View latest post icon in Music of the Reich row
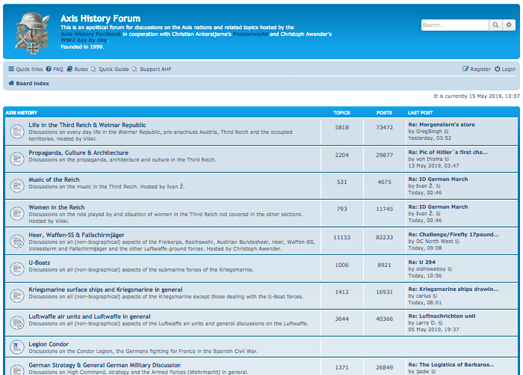The height and width of the screenshot is (375, 523). [x=438, y=186]
